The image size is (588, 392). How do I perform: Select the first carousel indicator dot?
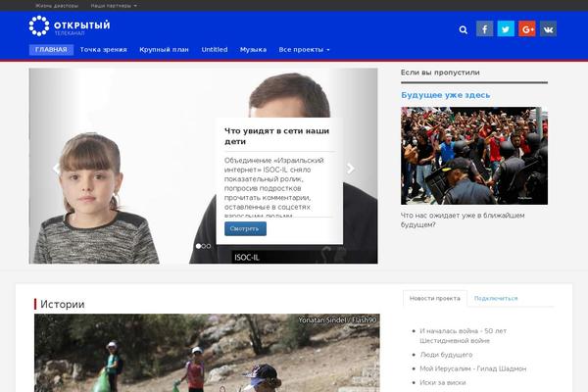pyautogui.click(x=198, y=246)
